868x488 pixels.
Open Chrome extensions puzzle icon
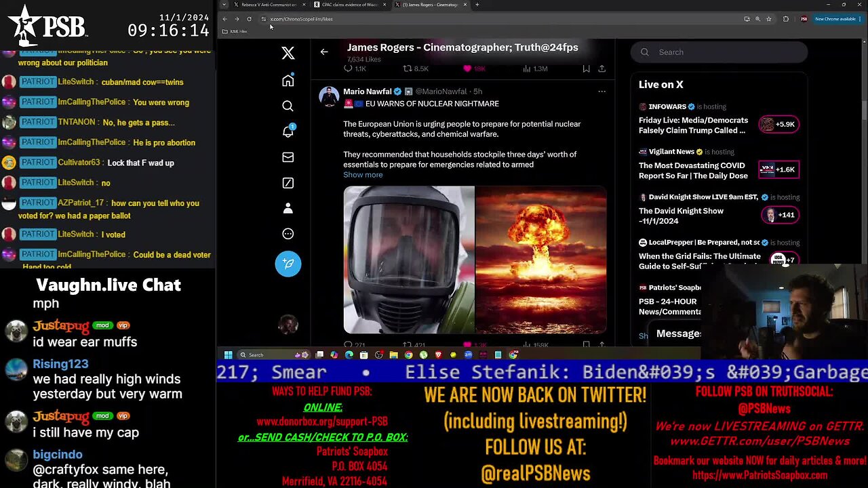coord(786,19)
